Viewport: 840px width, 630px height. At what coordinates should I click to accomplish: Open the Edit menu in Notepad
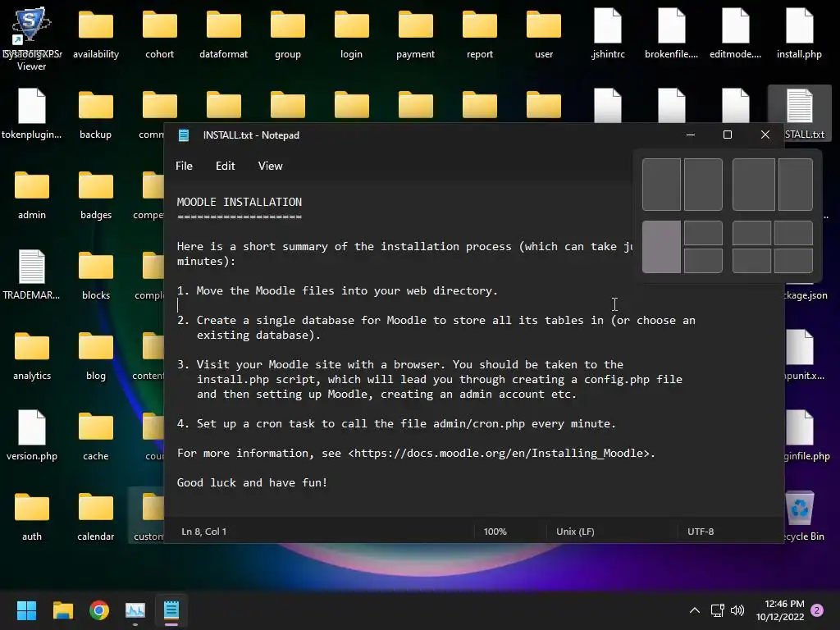point(225,166)
